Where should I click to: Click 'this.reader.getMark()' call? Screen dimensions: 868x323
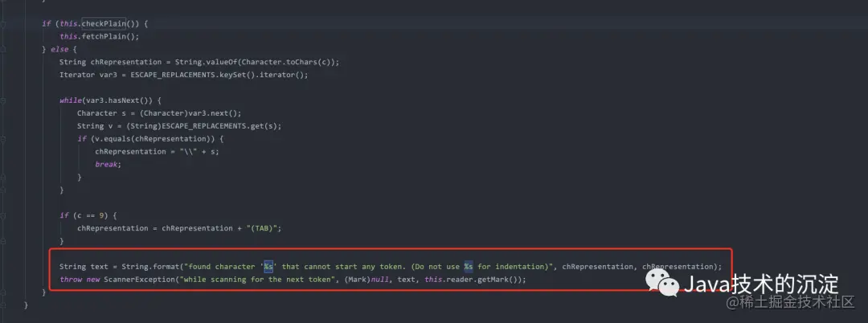coord(473,280)
